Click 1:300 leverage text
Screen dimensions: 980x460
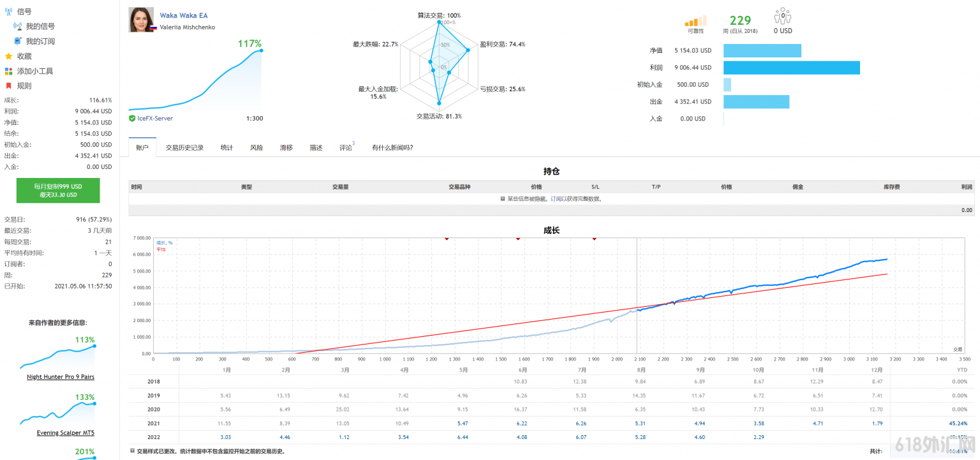[255, 118]
